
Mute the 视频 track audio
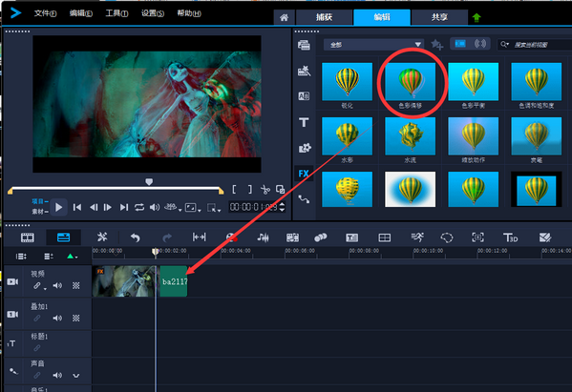tap(57, 285)
